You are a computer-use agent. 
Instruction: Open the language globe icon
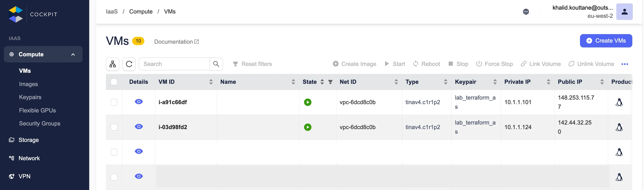pyautogui.click(x=526, y=12)
